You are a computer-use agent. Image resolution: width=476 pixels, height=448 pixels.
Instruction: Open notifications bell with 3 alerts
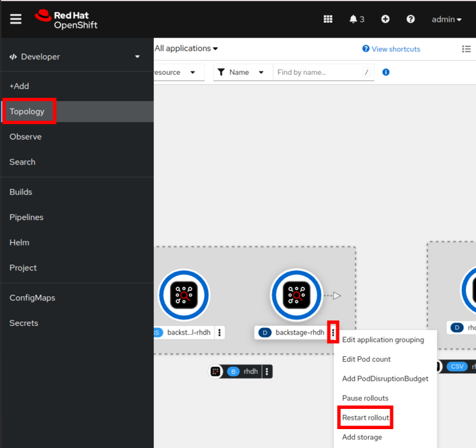click(356, 19)
